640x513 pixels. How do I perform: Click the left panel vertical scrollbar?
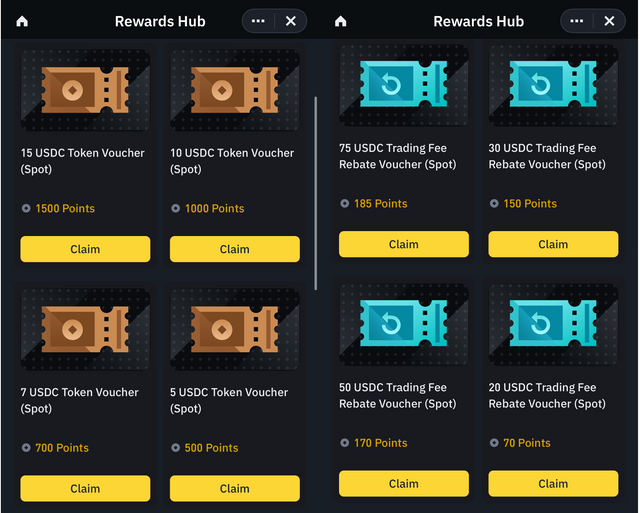tap(316, 193)
